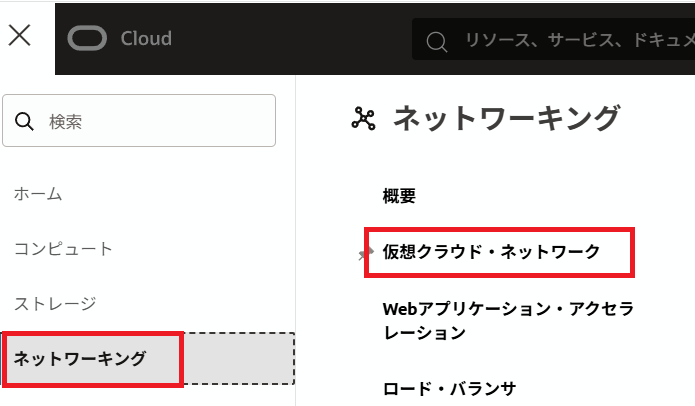Pin 仮想クラウド・ネットワーク using the pin icon
This screenshot has height=406, width=695.
click(365, 254)
